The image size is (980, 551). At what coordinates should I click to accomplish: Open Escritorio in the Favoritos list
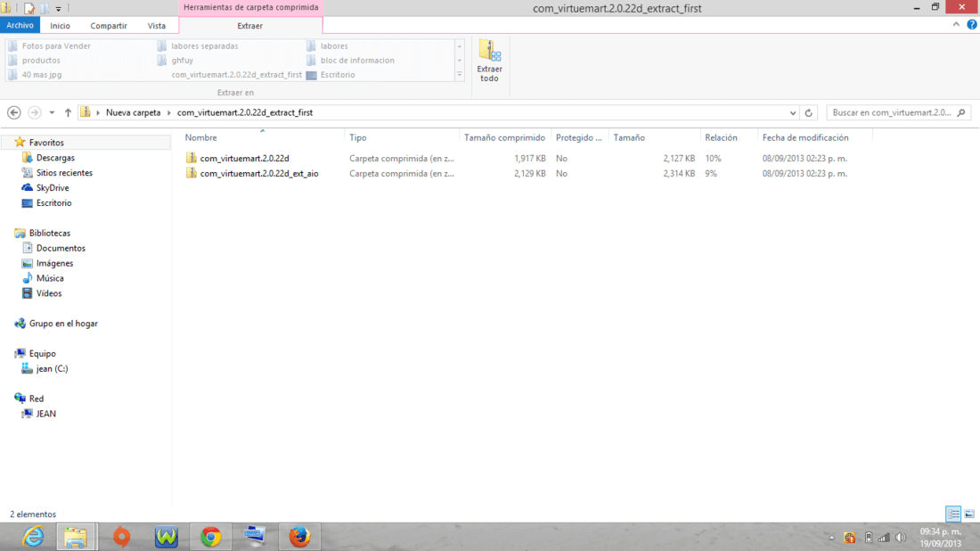point(53,202)
